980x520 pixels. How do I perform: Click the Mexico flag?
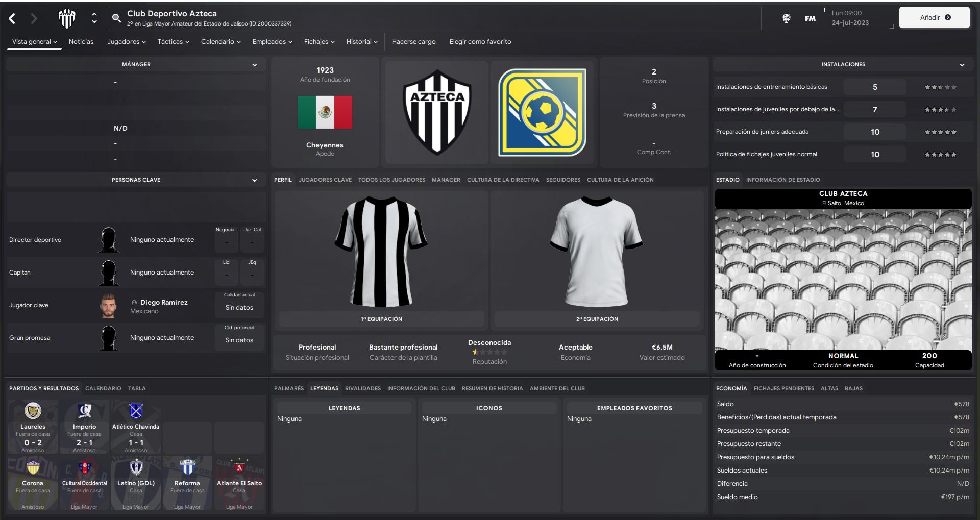[x=325, y=112]
